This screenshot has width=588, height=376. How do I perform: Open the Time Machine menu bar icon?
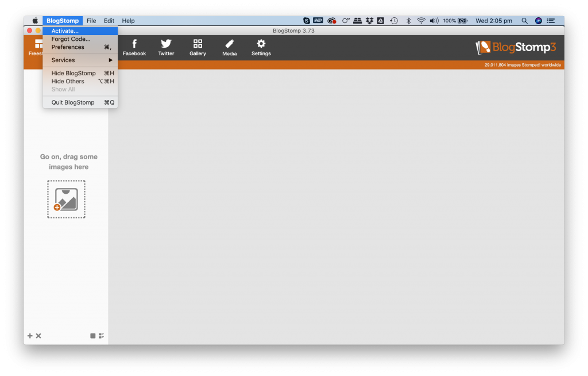pos(394,21)
